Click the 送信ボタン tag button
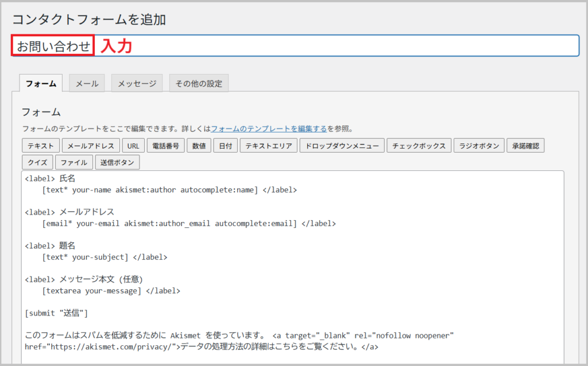Viewport: 588px width, 366px height. point(117,162)
